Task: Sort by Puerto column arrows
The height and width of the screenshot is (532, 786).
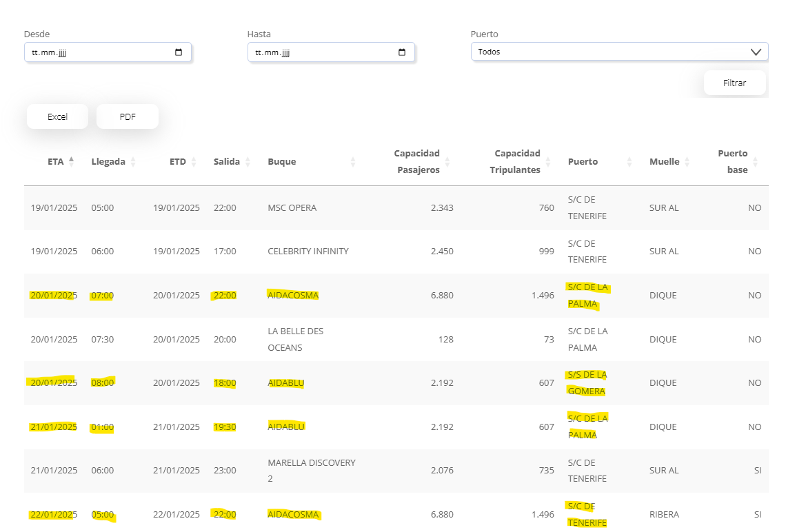Action: pyautogui.click(x=629, y=161)
